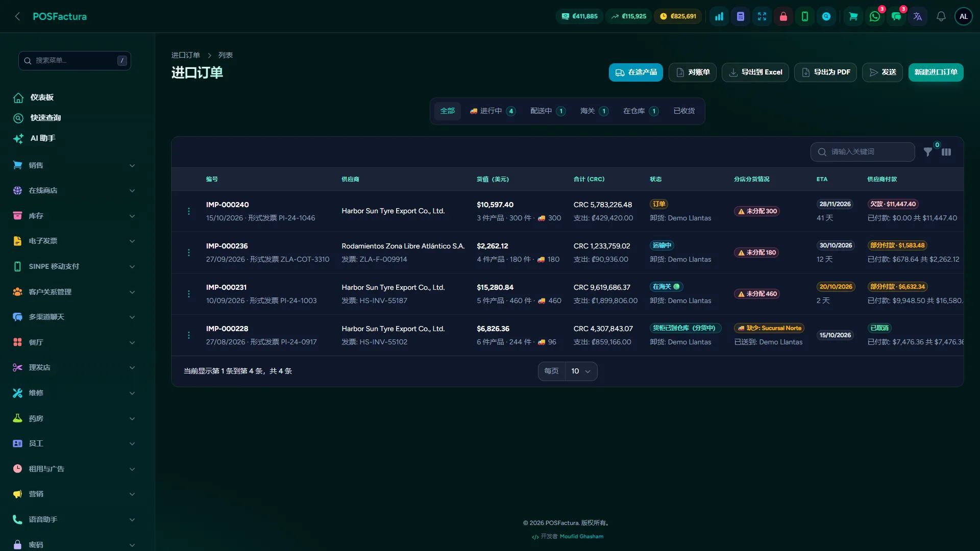The height and width of the screenshot is (551, 980).
Task: Click the table filter funnel icon
Action: click(928, 152)
